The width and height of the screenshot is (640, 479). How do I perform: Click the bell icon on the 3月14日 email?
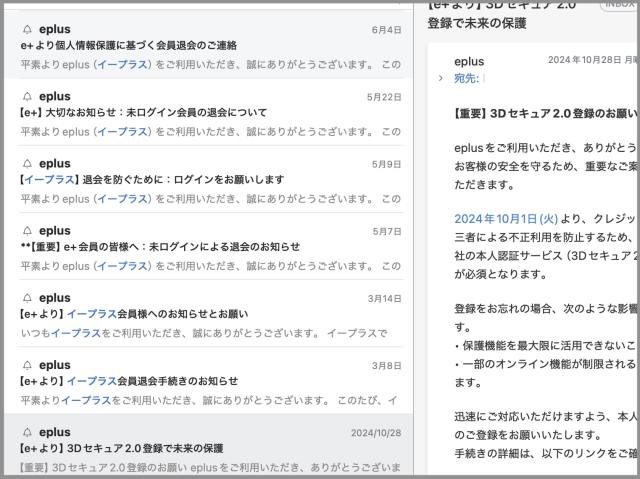[27, 298]
